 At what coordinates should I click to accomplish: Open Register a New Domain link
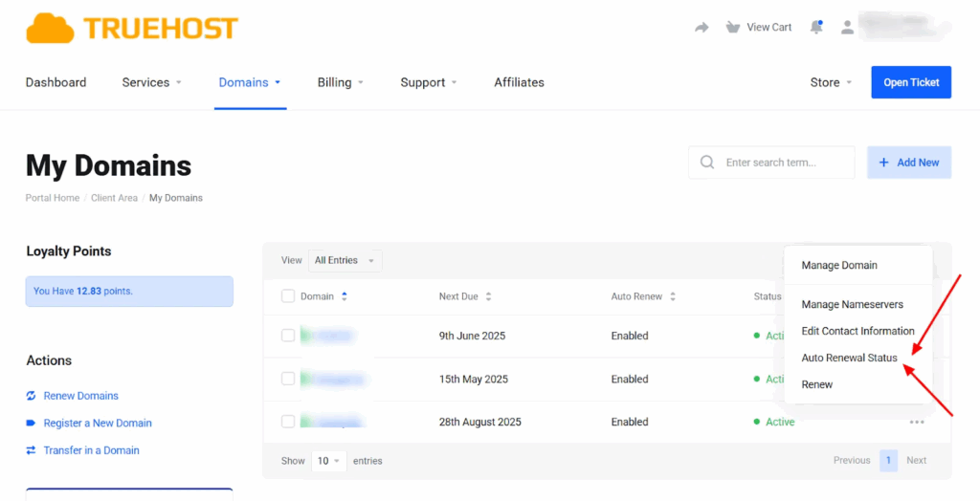coord(98,423)
